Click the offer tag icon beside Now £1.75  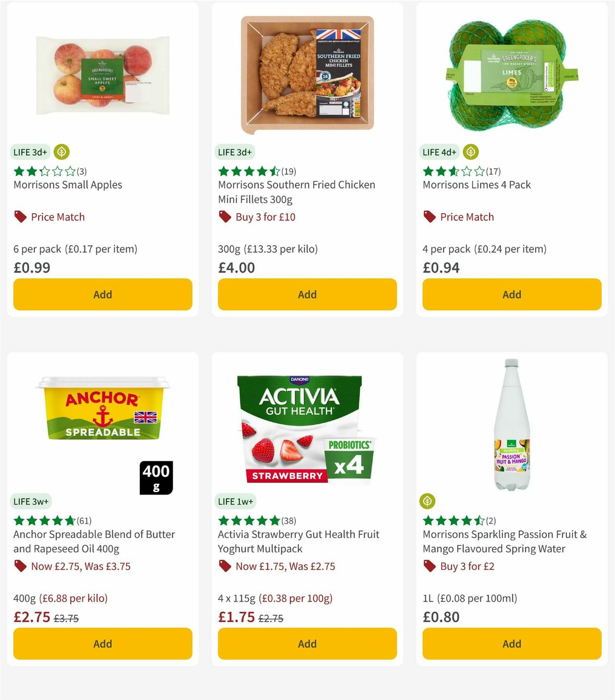(x=224, y=566)
